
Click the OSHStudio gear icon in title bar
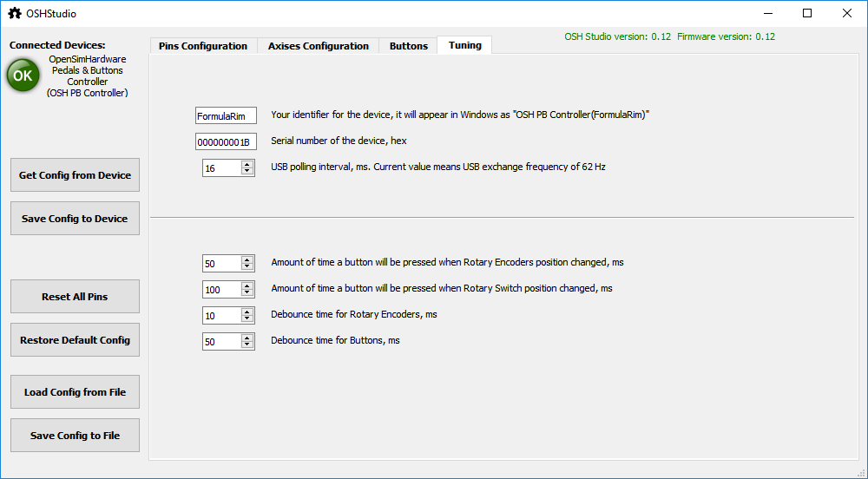tap(15, 13)
